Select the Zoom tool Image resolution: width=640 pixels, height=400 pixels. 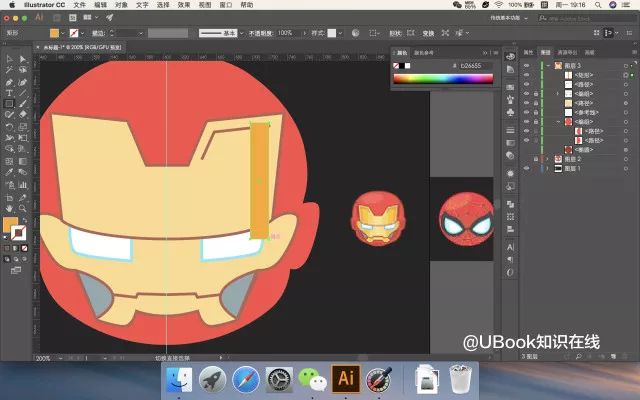click(x=22, y=209)
